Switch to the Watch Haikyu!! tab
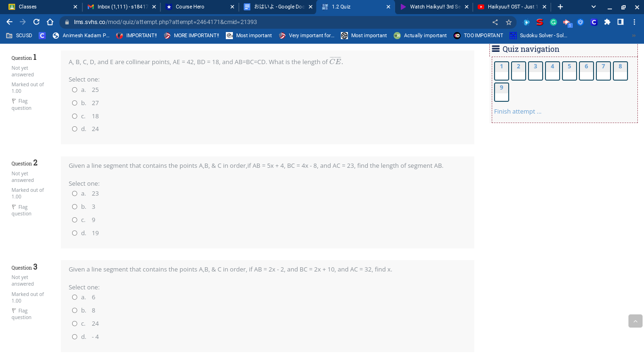This screenshot has width=644, height=362. tap(433, 7)
